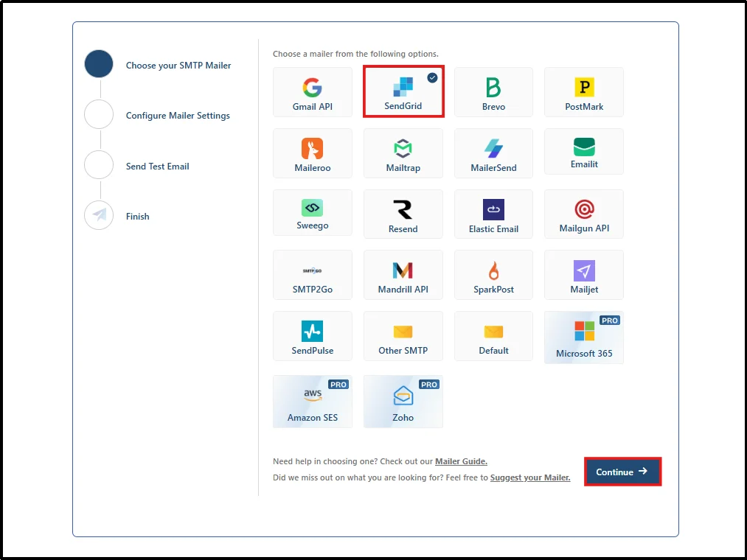Pick the Resend mailer card
This screenshot has height=560, width=747.
(403, 214)
